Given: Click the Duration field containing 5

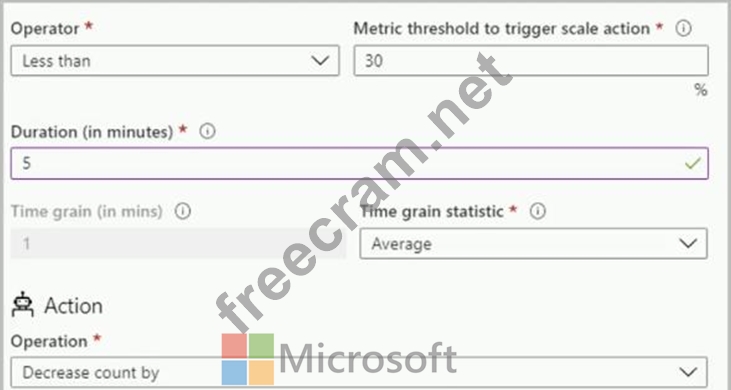Looking at the screenshot, I should pyautogui.click(x=359, y=164).
